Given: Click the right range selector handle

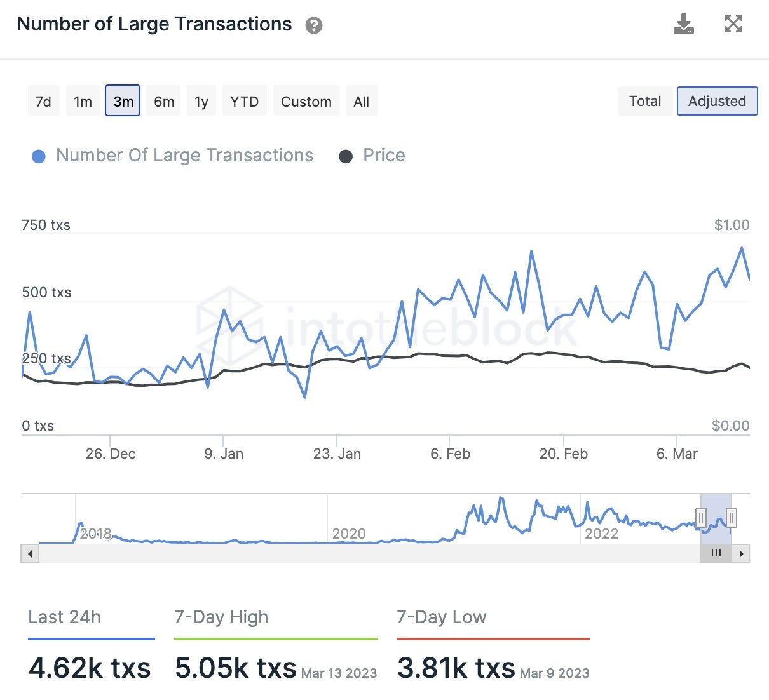Looking at the screenshot, I should (x=732, y=518).
